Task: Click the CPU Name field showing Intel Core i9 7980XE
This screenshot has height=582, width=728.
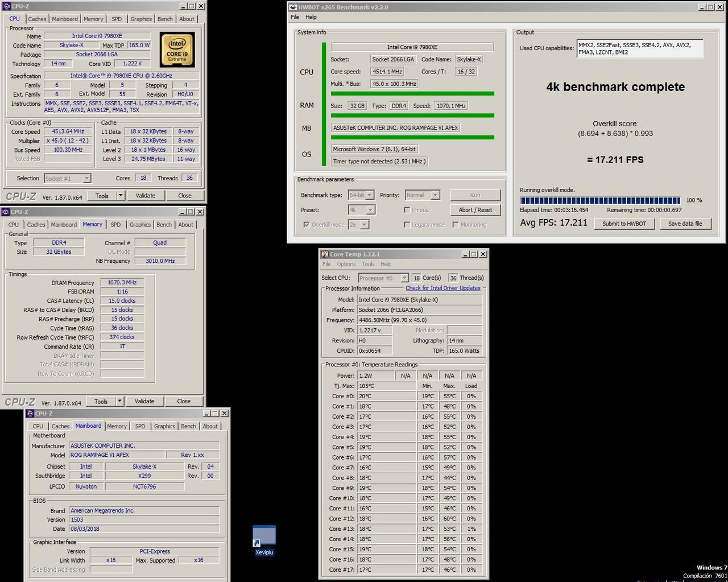Action: click(x=97, y=36)
